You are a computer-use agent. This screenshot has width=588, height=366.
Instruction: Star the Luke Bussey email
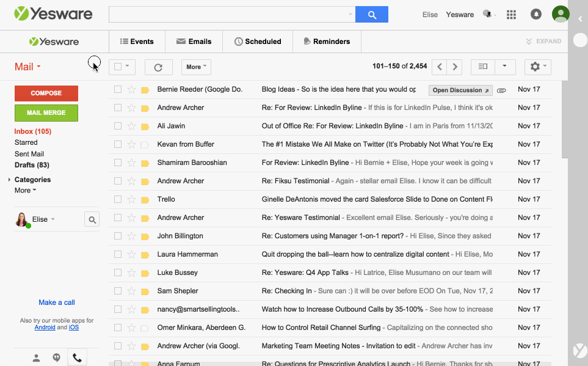pyautogui.click(x=131, y=273)
